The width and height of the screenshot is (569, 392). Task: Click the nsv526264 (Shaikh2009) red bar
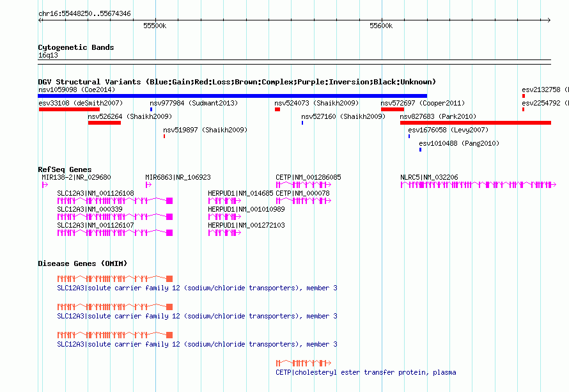click(x=104, y=123)
